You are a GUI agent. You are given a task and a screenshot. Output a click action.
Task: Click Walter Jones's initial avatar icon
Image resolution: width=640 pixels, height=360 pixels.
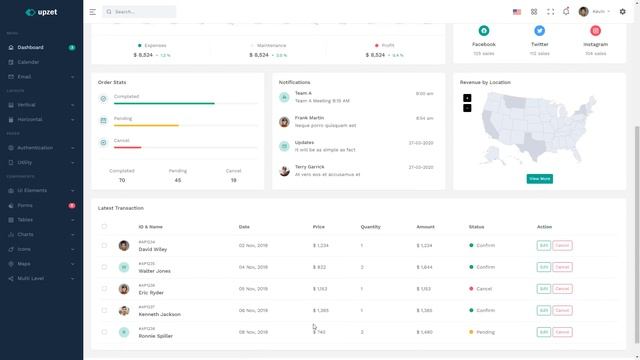(x=124, y=267)
